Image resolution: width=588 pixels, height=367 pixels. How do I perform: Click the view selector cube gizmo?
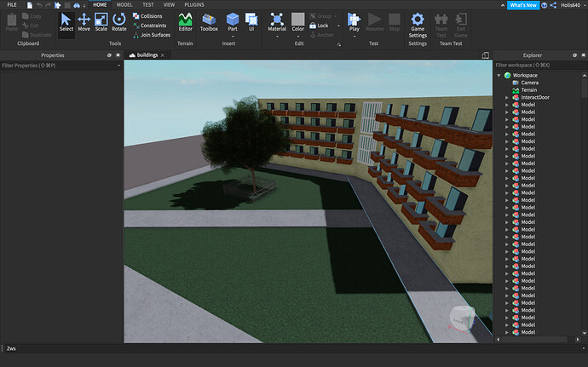pyautogui.click(x=462, y=318)
